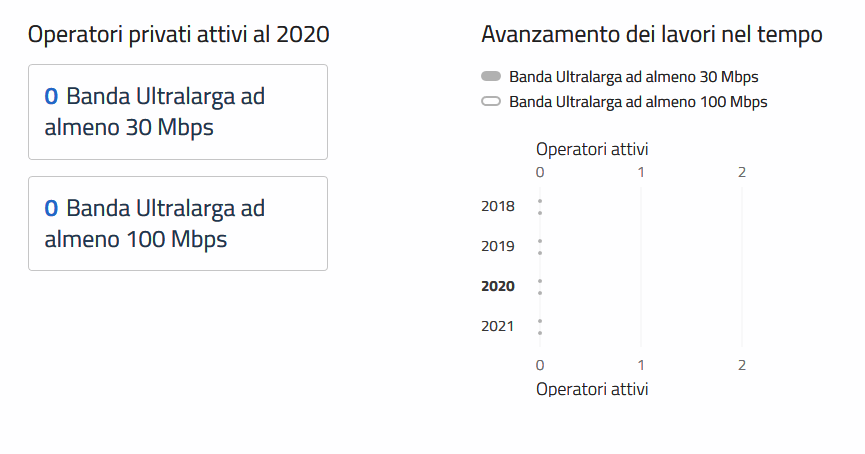865x454 pixels.
Task: Click bottom axis tick label 1
Action: click(x=641, y=364)
